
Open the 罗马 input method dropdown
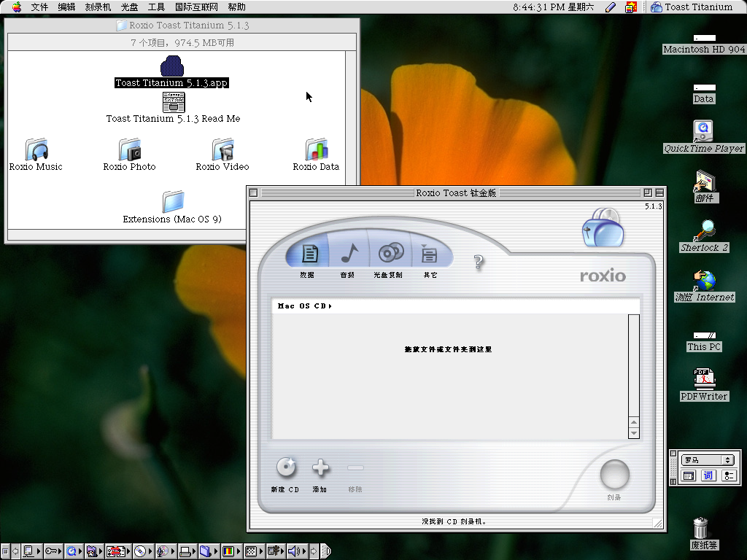pos(708,459)
